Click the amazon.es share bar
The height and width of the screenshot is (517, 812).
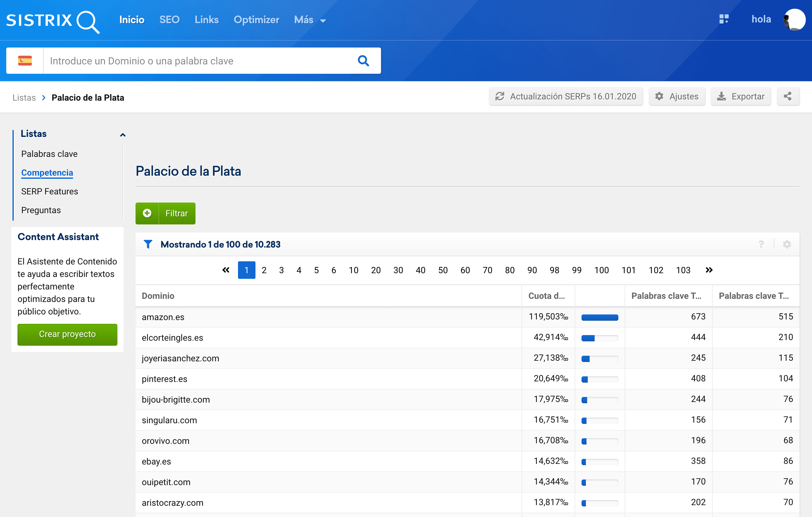click(x=600, y=317)
